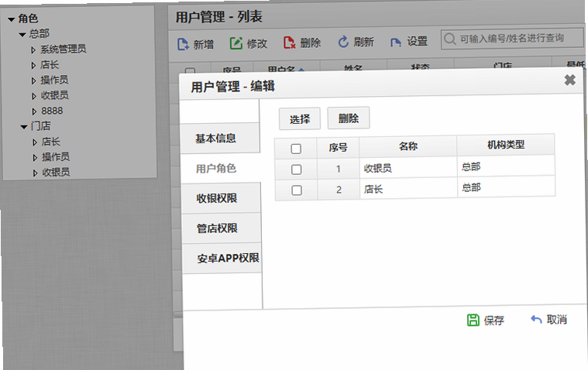Click the 机构类型 column header
Image resolution: width=588 pixels, height=370 pixels.
[506, 145]
